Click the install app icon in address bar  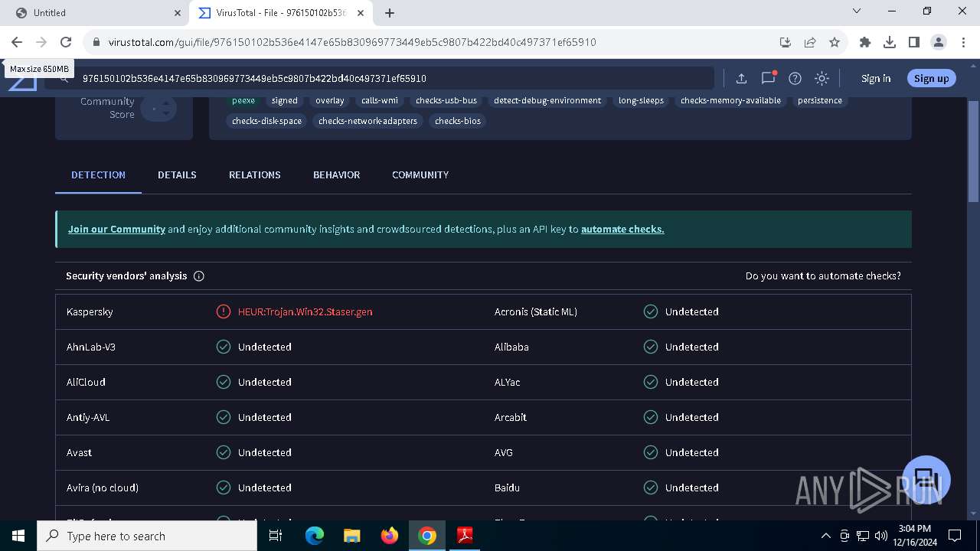point(786,42)
